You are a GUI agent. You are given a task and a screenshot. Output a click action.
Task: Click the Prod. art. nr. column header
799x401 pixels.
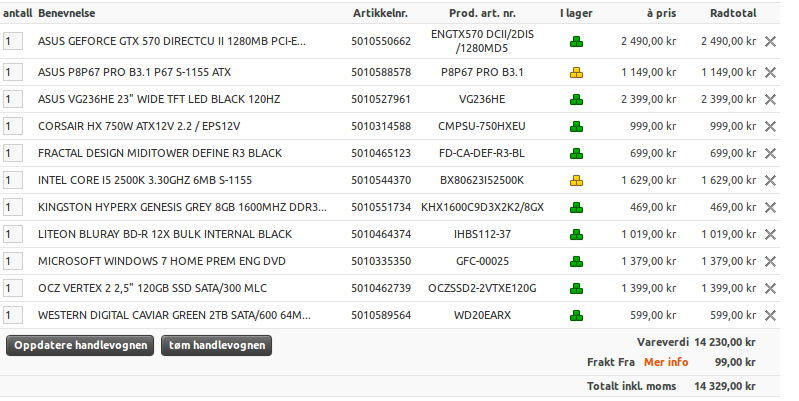pos(482,13)
